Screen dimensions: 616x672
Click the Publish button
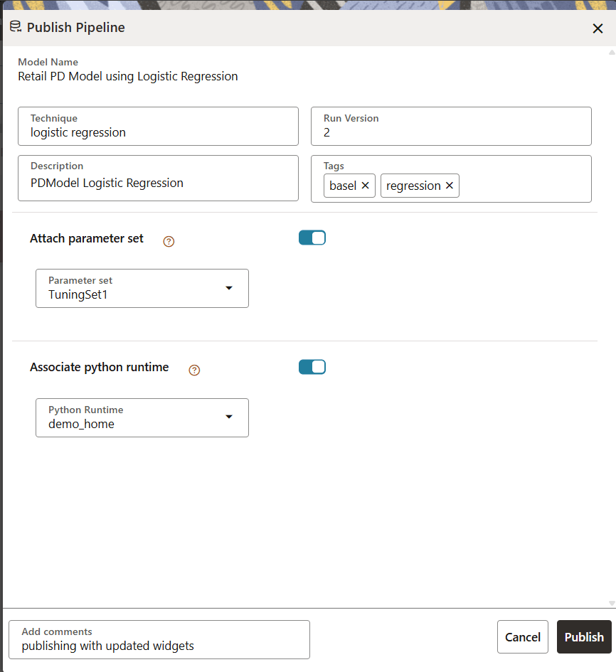pyautogui.click(x=584, y=636)
